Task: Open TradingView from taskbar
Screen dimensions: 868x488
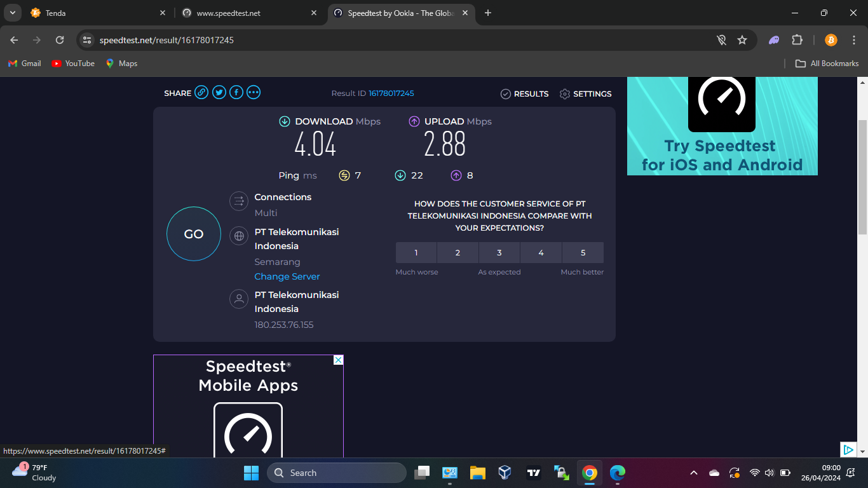Action: [x=534, y=473]
